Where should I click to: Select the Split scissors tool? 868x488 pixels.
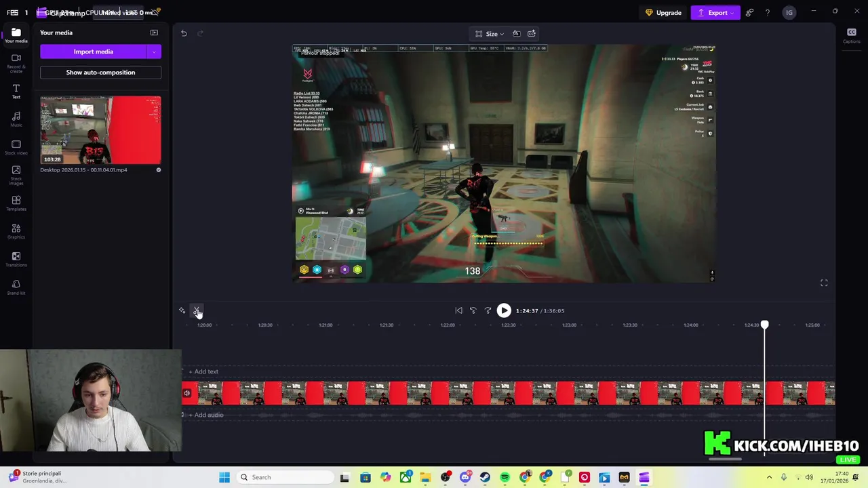click(x=197, y=311)
